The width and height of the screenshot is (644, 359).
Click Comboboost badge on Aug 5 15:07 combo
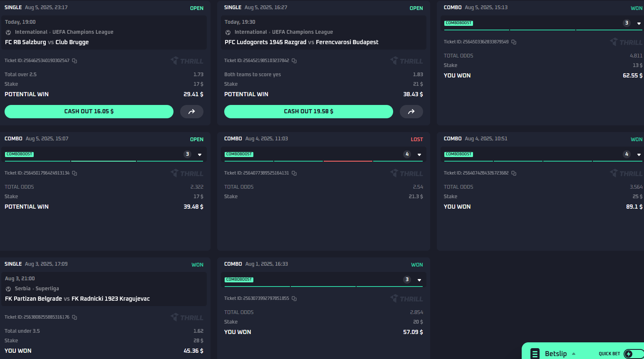(x=19, y=155)
